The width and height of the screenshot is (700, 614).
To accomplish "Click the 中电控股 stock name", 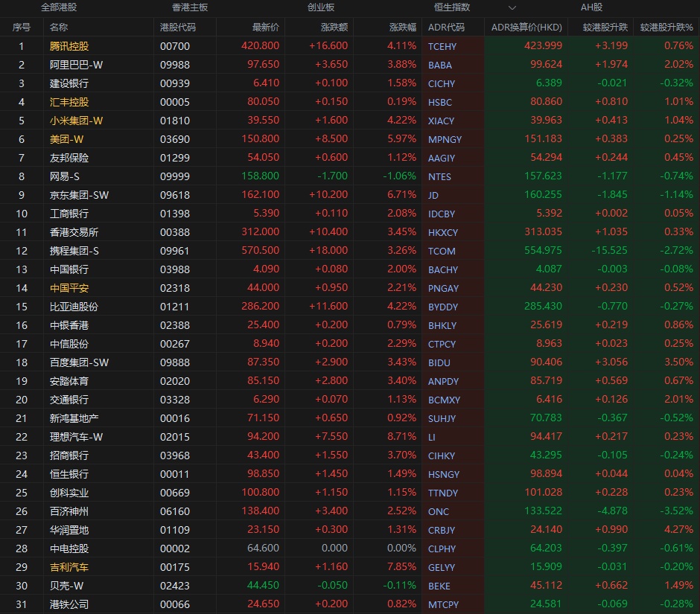I will click(x=69, y=549).
